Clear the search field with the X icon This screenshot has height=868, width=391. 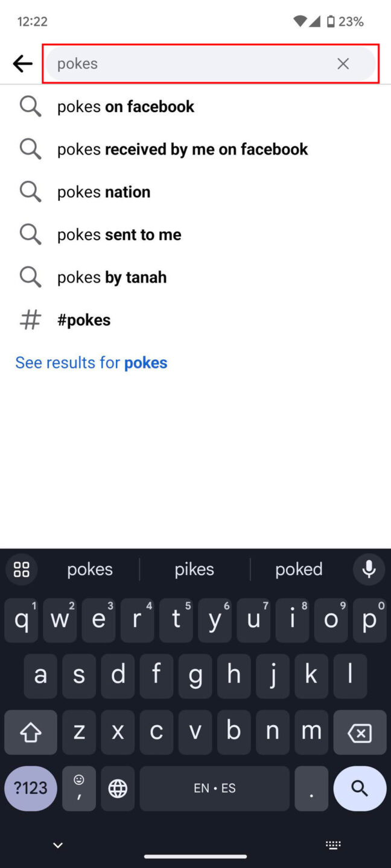(343, 63)
